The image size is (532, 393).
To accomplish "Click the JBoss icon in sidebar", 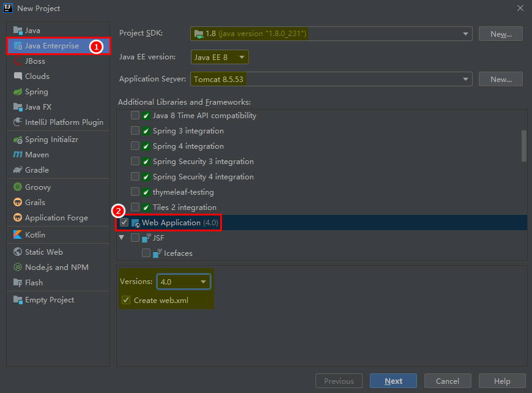I will [18, 61].
